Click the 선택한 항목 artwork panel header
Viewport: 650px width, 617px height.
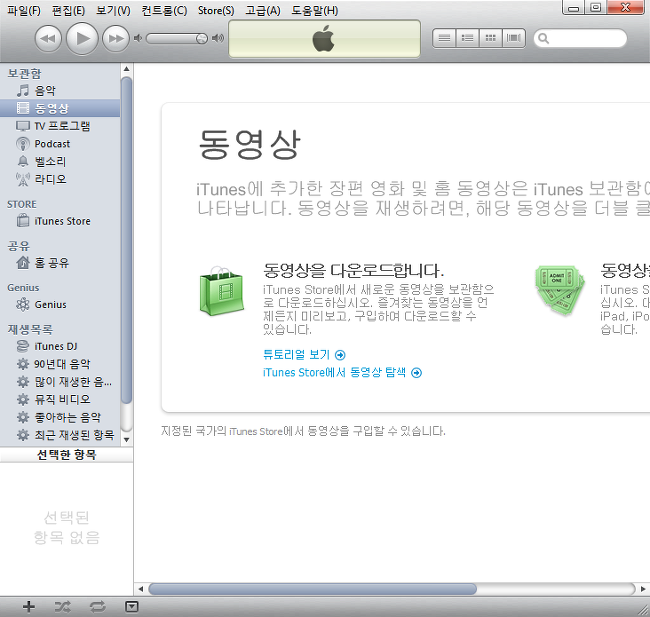(x=66, y=455)
